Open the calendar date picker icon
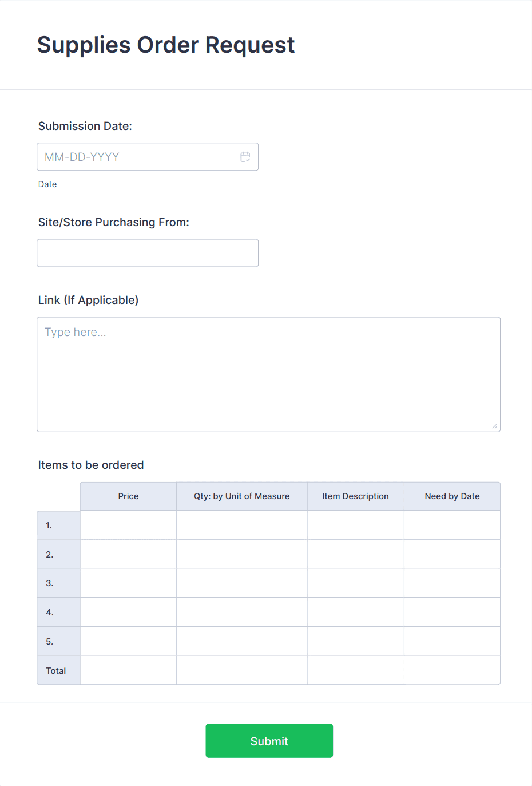 [x=245, y=156]
